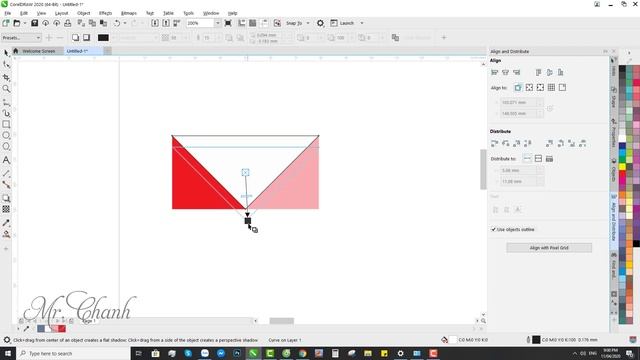Click the Full-screen preview icon
The width and height of the screenshot is (640, 360).
click(x=228, y=23)
